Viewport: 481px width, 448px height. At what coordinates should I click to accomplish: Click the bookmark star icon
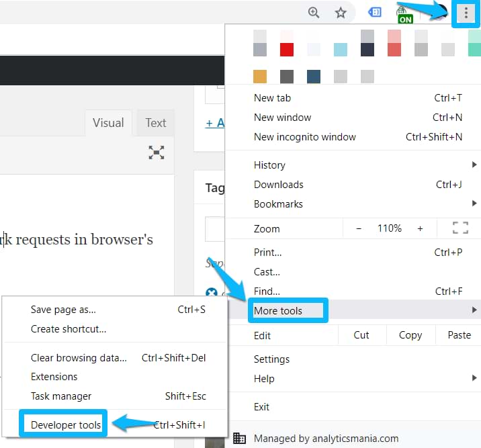[x=341, y=13]
